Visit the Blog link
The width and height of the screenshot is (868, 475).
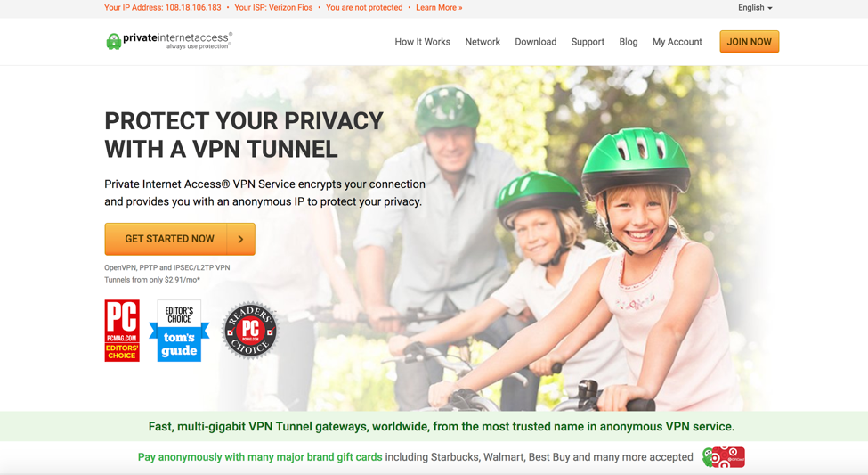629,42
